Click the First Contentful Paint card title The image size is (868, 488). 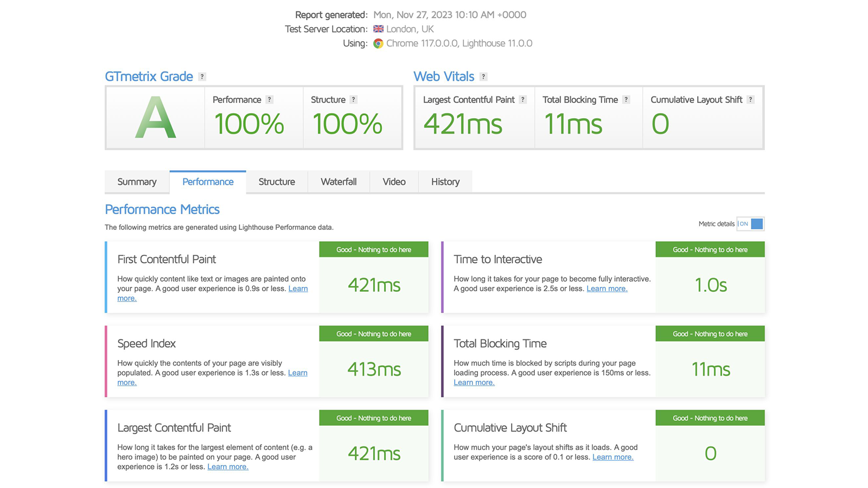coord(167,259)
